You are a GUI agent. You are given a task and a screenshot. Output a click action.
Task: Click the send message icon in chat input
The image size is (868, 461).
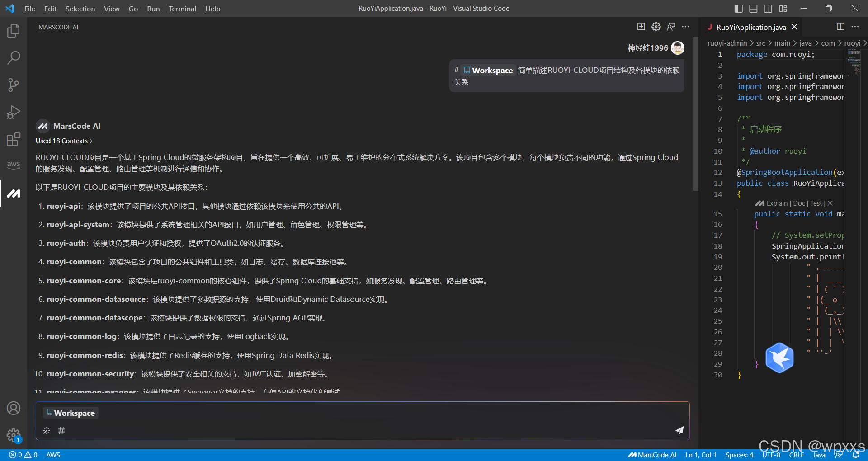tap(679, 430)
